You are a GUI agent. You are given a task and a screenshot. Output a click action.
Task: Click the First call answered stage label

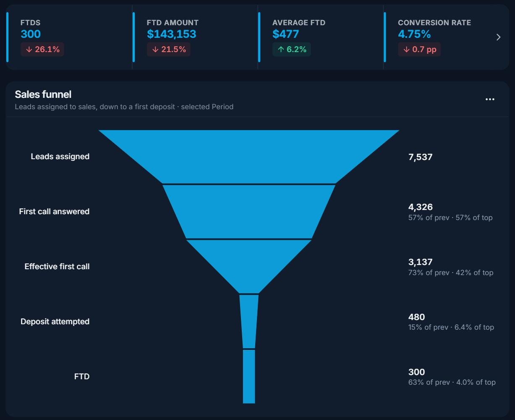tap(54, 212)
